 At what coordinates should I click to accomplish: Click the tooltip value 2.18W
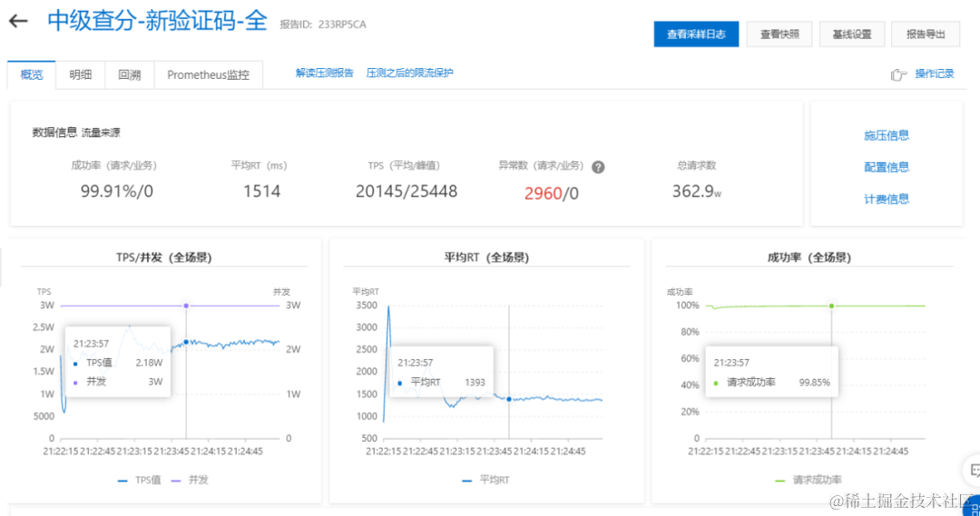tap(149, 363)
